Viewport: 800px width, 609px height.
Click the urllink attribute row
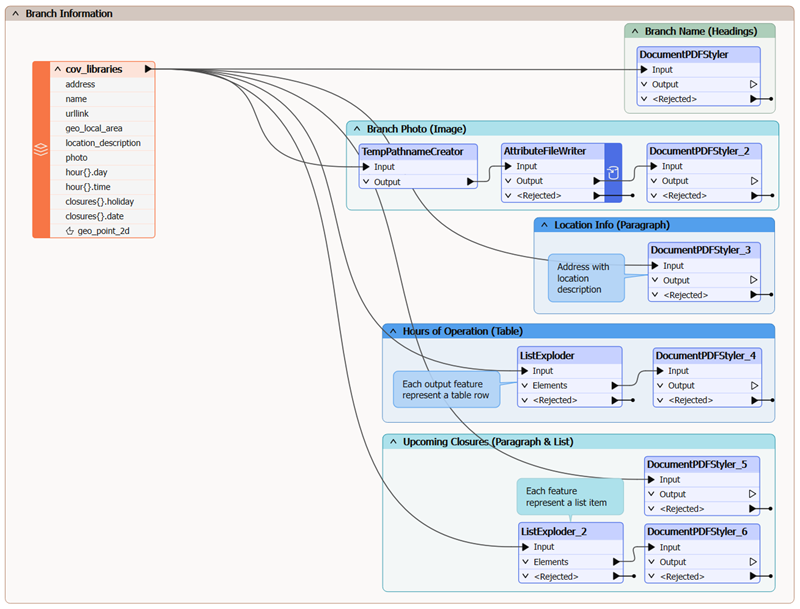pos(102,114)
